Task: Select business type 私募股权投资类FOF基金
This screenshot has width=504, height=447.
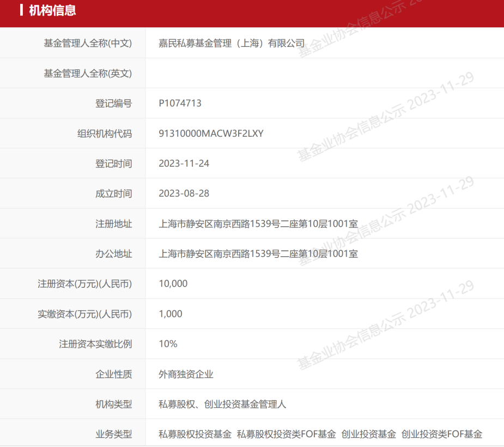Action: coord(286,434)
